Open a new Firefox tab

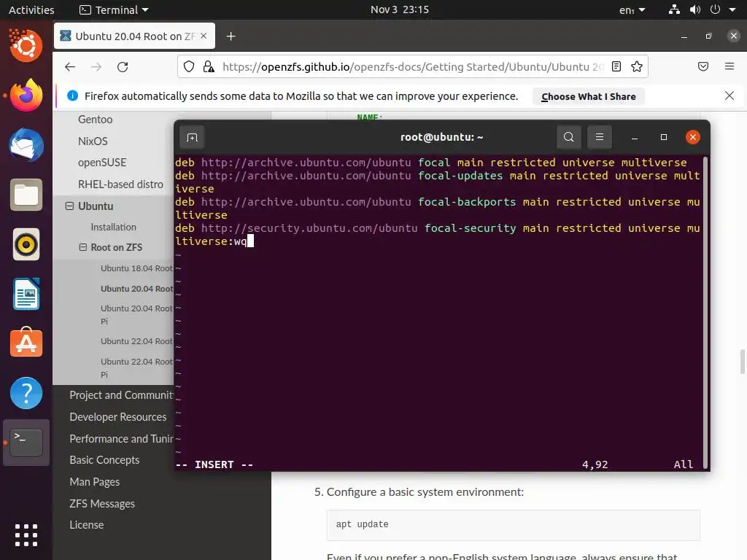tap(231, 36)
